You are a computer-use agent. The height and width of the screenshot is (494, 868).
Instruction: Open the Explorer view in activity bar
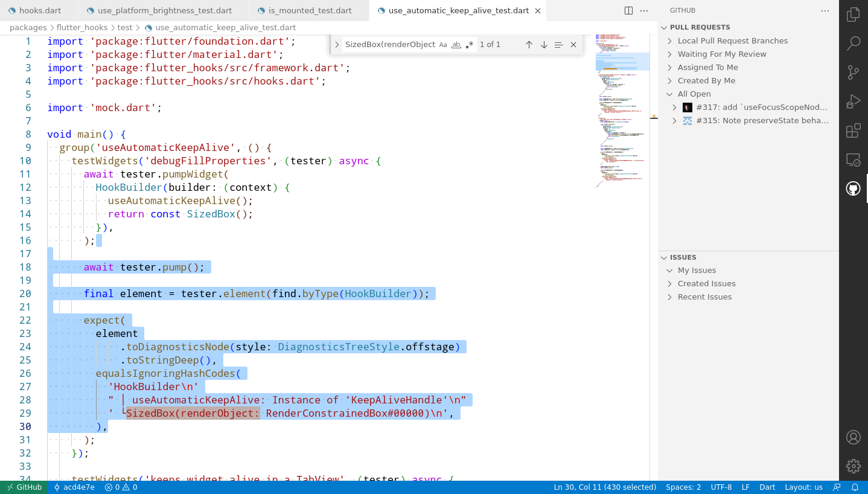(853, 15)
